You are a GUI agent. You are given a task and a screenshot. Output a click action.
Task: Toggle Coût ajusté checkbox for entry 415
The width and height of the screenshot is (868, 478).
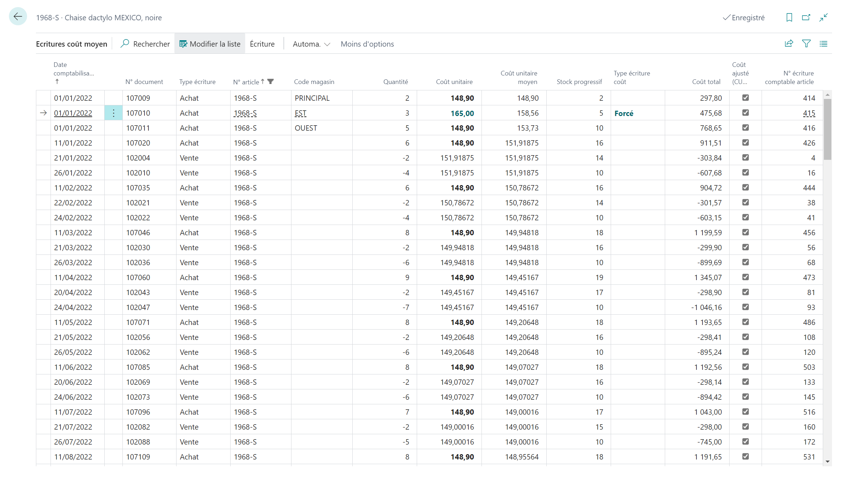coord(746,112)
